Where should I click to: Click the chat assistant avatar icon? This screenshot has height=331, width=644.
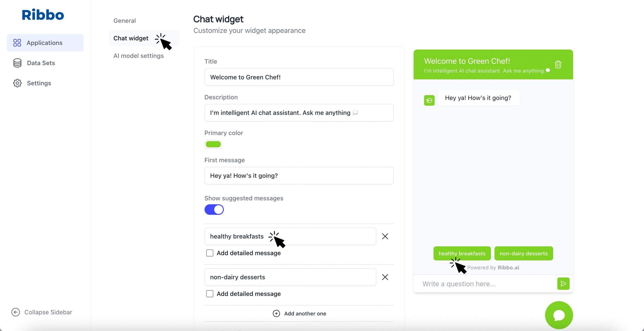point(429,100)
